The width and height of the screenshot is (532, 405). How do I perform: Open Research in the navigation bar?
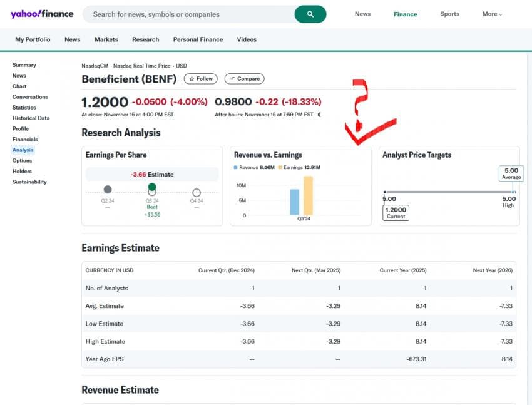146,39
